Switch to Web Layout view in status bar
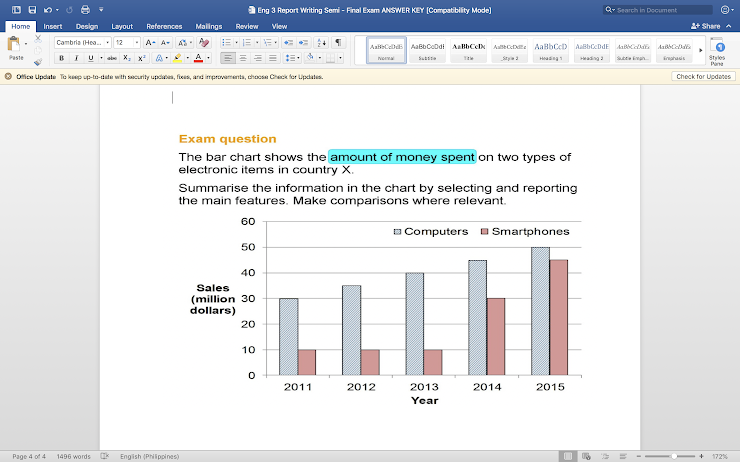 coord(586,456)
